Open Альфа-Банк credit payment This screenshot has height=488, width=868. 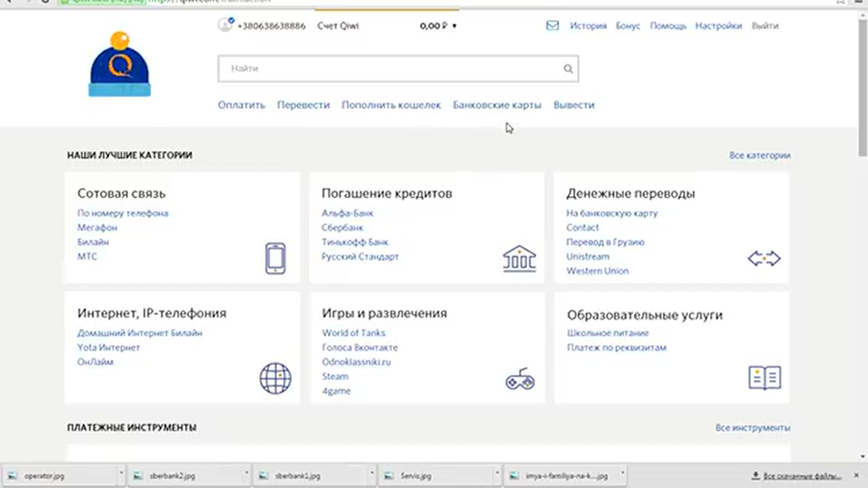[x=347, y=213]
